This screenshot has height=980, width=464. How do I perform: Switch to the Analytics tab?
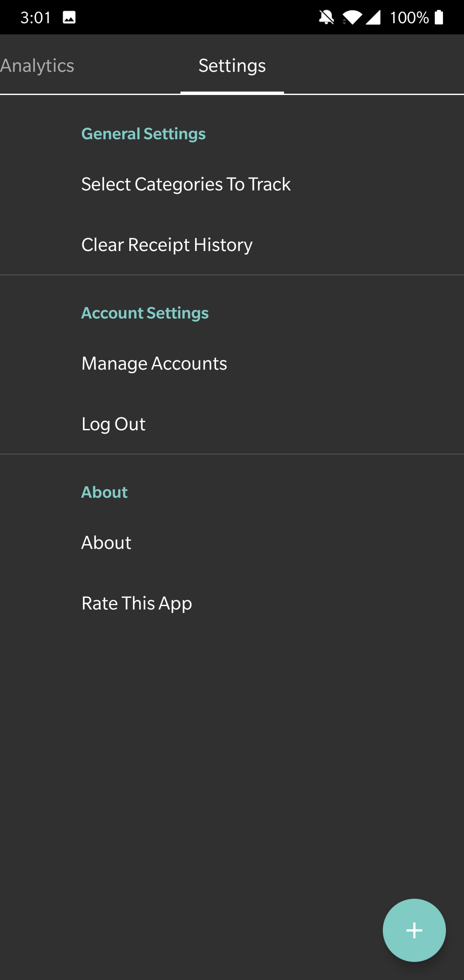[x=37, y=65]
